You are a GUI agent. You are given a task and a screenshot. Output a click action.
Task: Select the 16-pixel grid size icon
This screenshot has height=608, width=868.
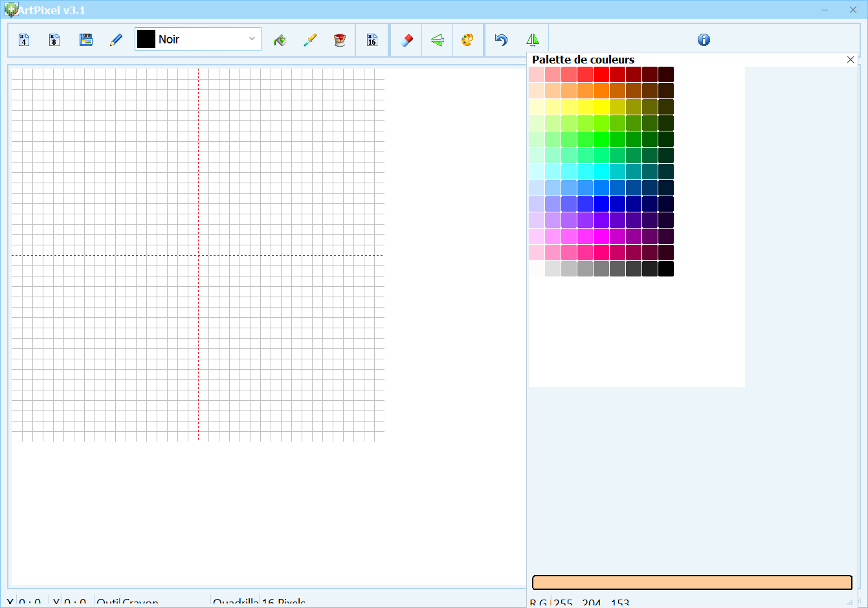pos(372,40)
